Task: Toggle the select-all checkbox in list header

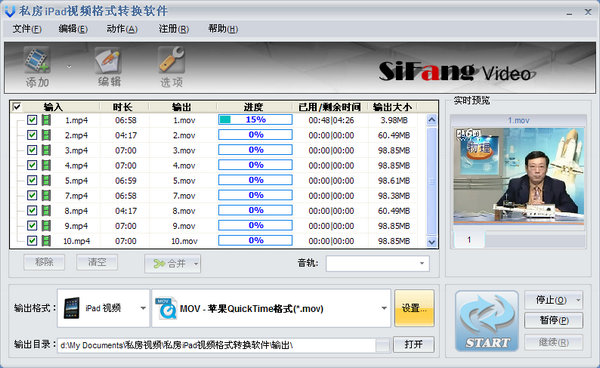Action: pos(16,107)
